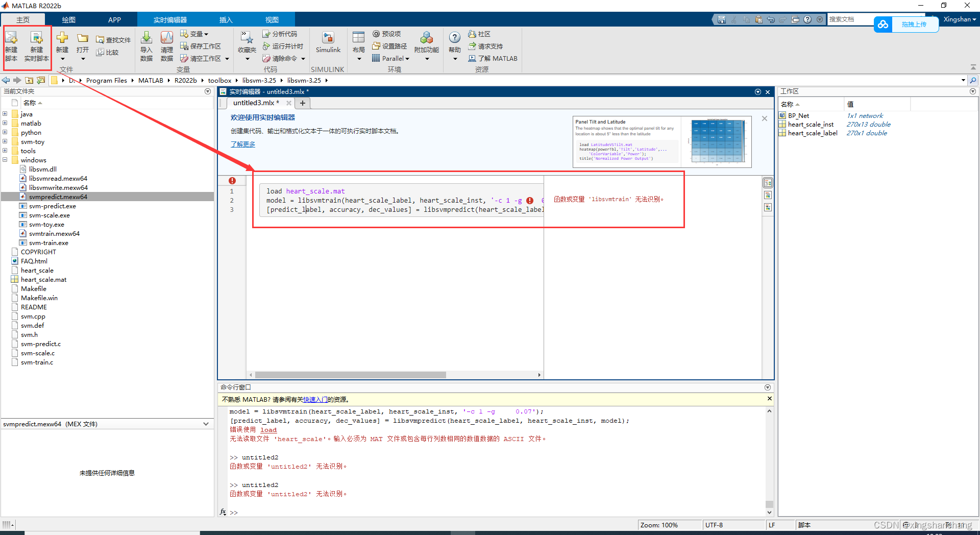980x535 pixels.
Task: Switch to the 绘图 plots tab
Action: coord(69,20)
